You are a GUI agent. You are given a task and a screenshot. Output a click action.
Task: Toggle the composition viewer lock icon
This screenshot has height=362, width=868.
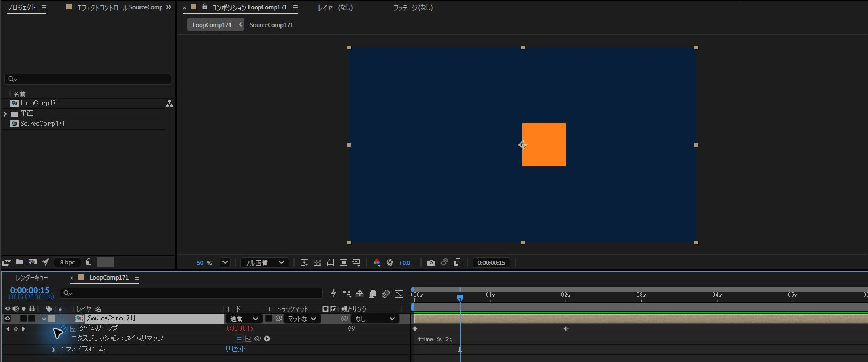205,7
